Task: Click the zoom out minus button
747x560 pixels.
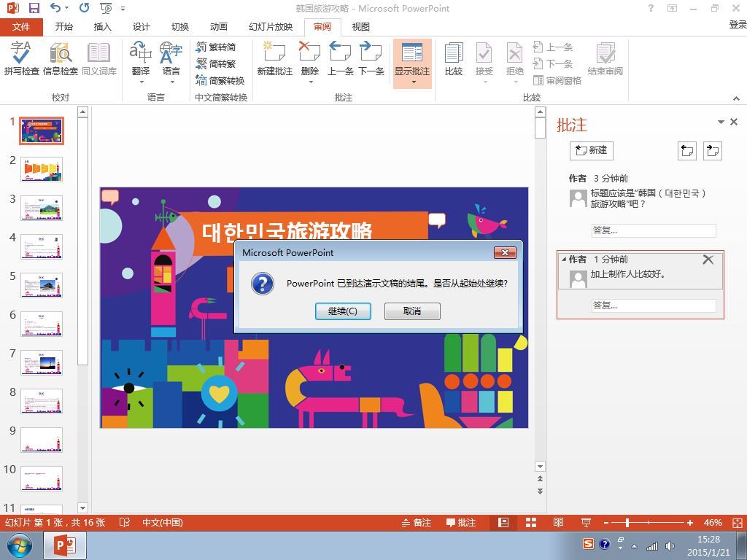Action: point(606,523)
